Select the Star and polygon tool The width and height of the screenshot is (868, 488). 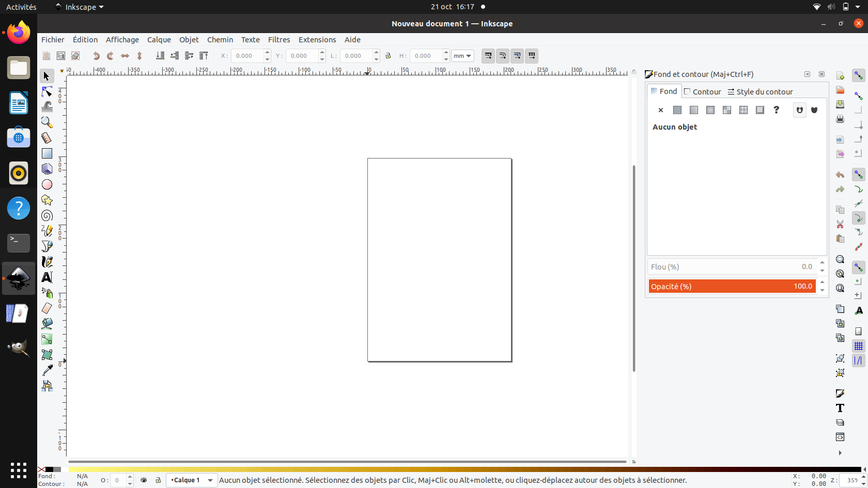[x=47, y=200]
